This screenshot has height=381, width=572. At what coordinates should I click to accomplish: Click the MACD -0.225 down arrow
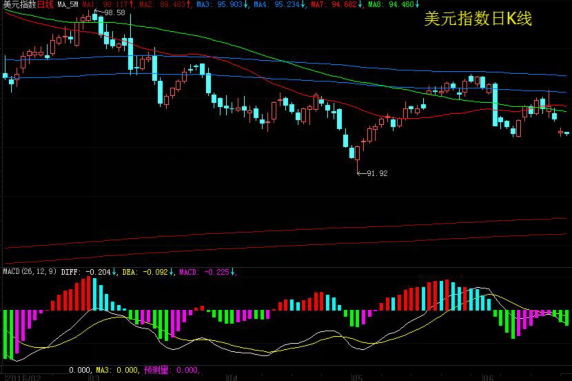[233, 272]
